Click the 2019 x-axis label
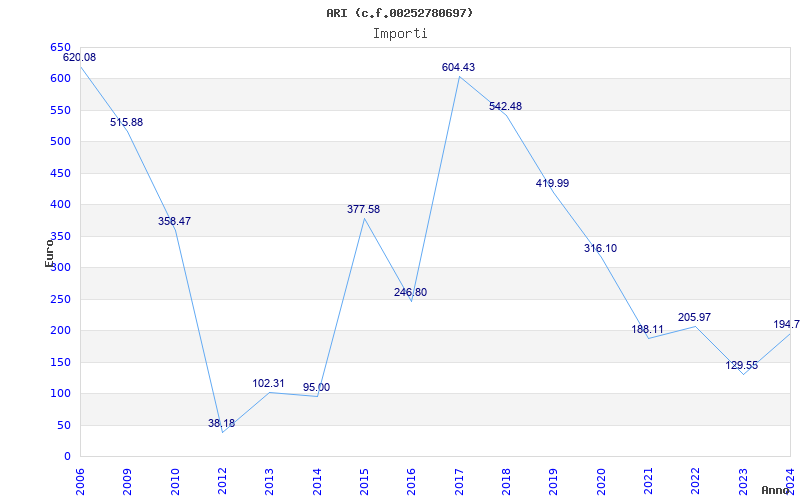Image resolution: width=800 pixels, height=500 pixels. click(x=554, y=482)
